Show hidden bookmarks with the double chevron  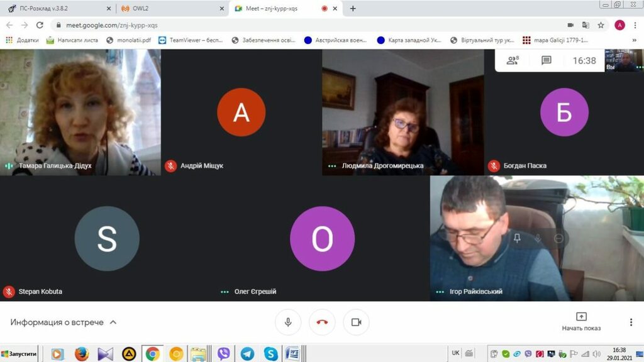click(635, 40)
